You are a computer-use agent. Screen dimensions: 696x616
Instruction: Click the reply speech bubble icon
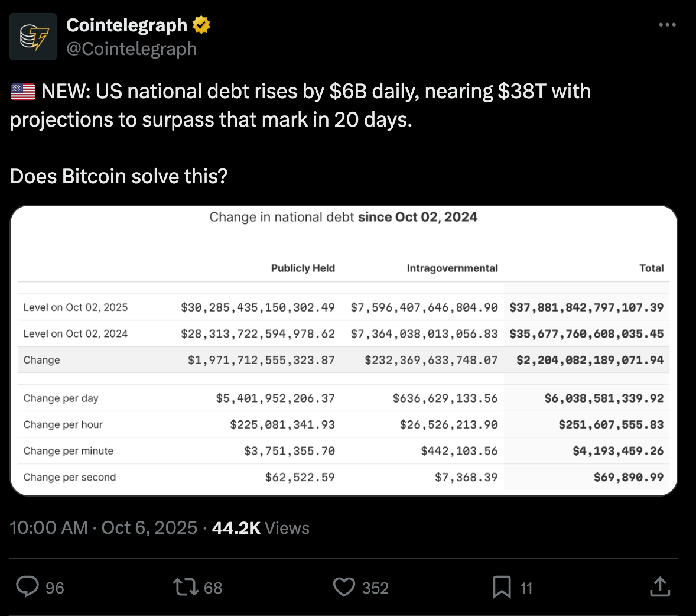click(x=27, y=587)
